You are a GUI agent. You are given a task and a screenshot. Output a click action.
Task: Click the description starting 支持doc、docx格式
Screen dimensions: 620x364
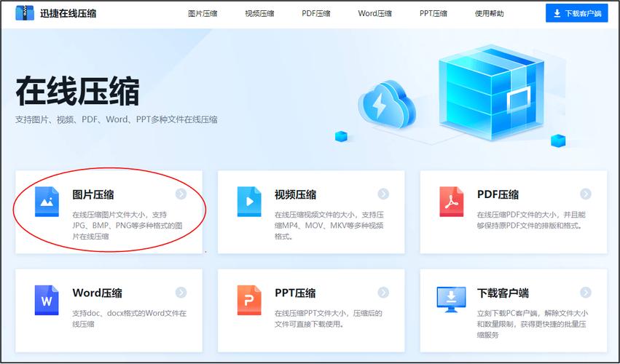[129, 319]
